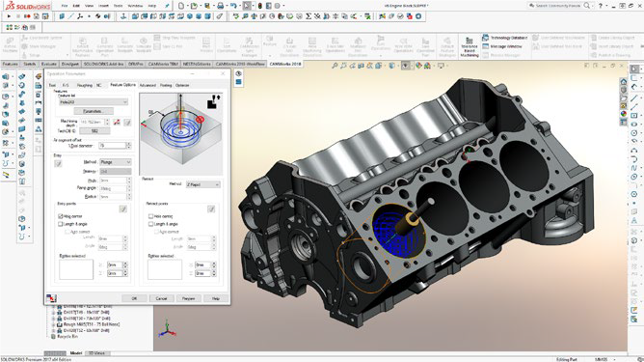Open the Technology Database
The height and width of the screenshot is (362, 644).
pyautogui.click(x=505, y=38)
